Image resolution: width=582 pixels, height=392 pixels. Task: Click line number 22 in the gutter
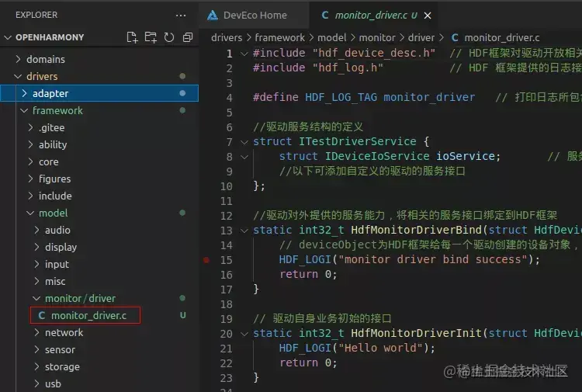click(226, 363)
